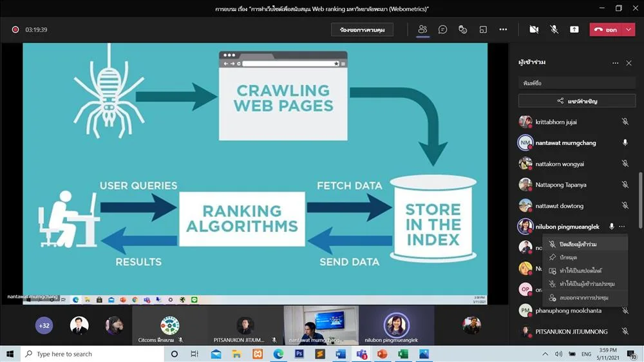644x362 pixels.
Task: Click the participants panel scrollbar
Action: (x=640, y=200)
